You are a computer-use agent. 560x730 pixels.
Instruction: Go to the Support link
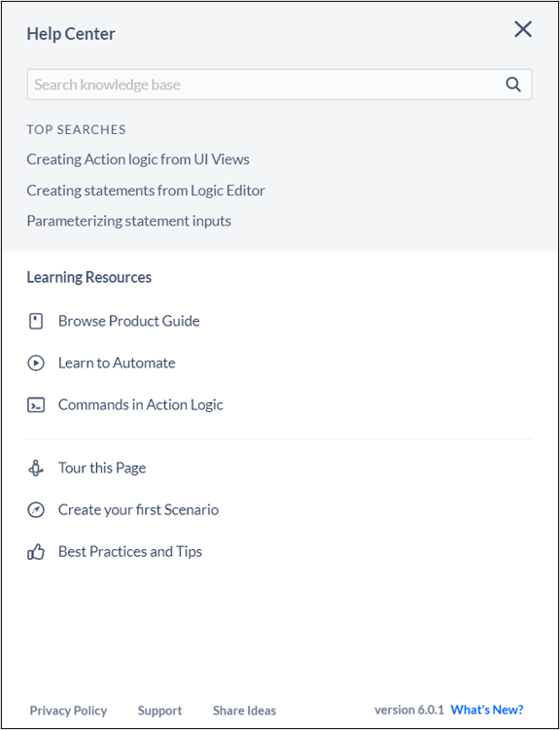[x=159, y=711]
